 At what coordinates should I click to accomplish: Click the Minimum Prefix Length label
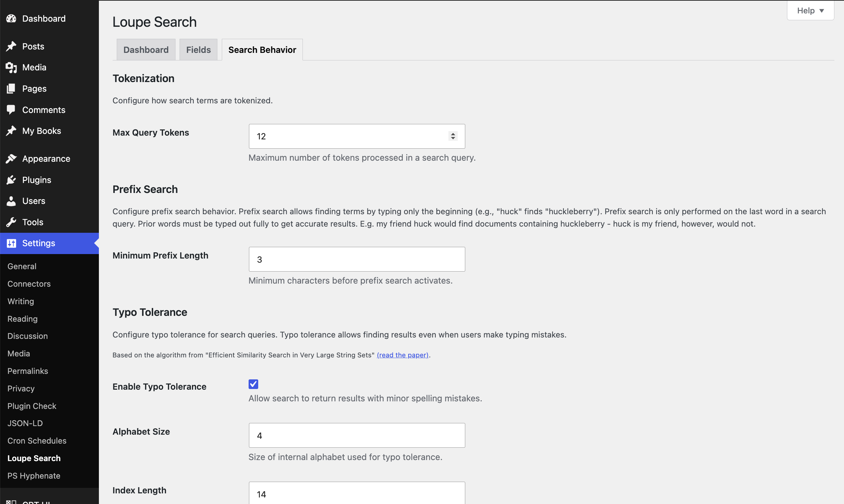click(160, 255)
